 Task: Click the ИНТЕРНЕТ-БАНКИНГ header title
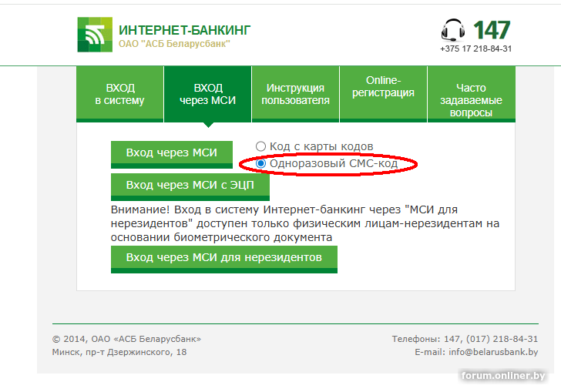pos(185,30)
